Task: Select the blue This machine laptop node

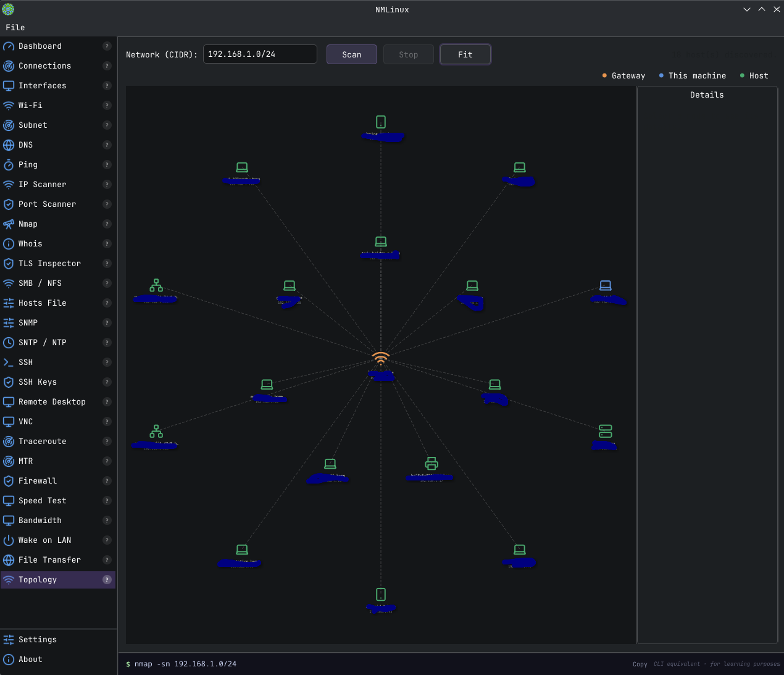Action: click(606, 285)
